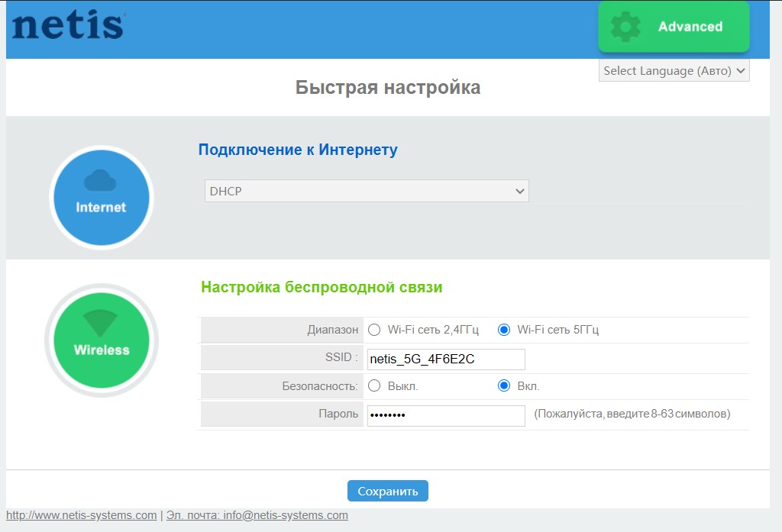Open the Select Language dropdown
782x532 pixels.
tap(674, 70)
